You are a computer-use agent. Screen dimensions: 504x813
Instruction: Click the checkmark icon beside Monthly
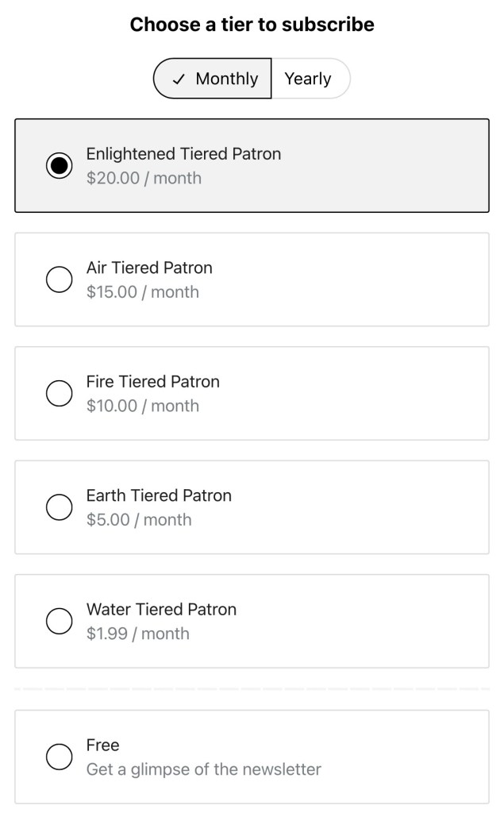(x=179, y=78)
